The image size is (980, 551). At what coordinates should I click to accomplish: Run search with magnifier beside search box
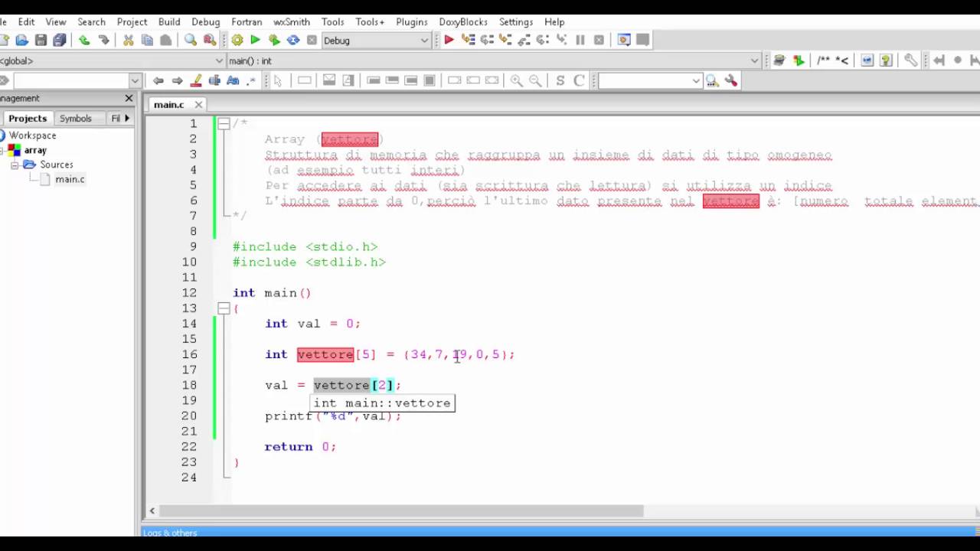[712, 81]
